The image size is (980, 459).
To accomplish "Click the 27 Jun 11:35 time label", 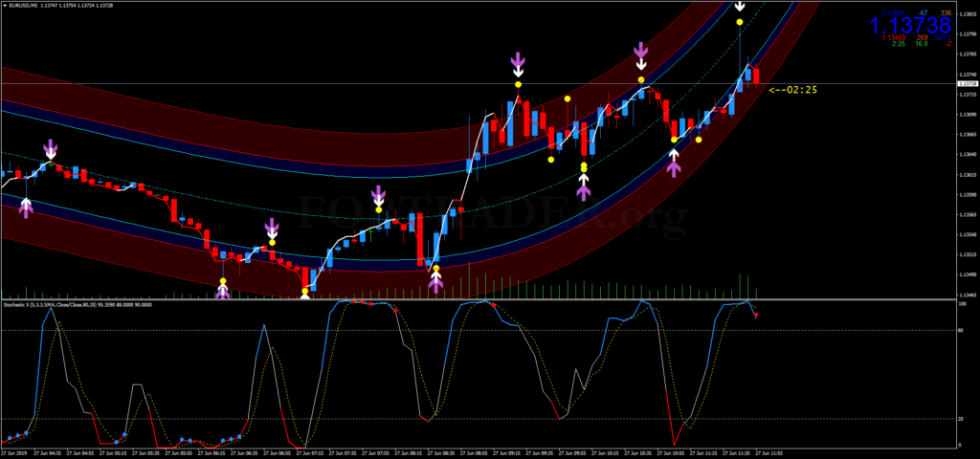I will pyautogui.click(x=735, y=452).
